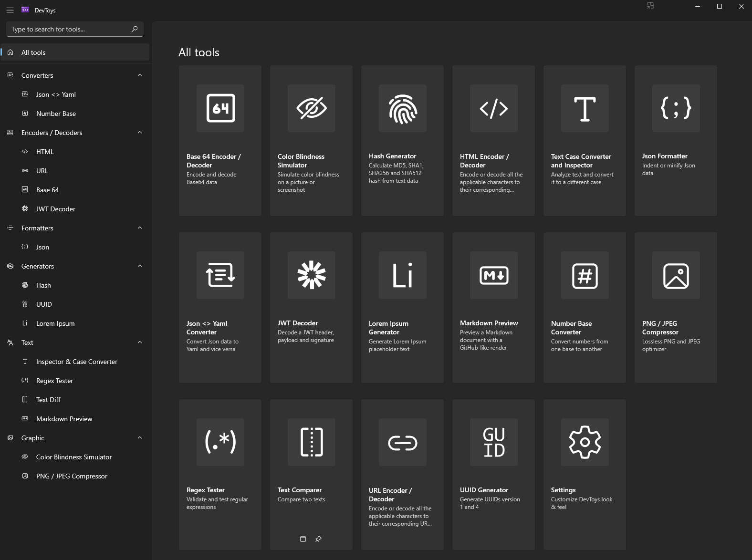The width and height of the screenshot is (752, 560).
Task: Open the Regex Tester tile title
Action: 205,490
